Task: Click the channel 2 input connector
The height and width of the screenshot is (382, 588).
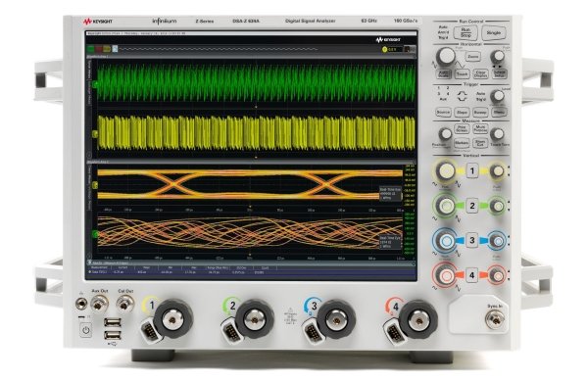Action: (254, 319)
